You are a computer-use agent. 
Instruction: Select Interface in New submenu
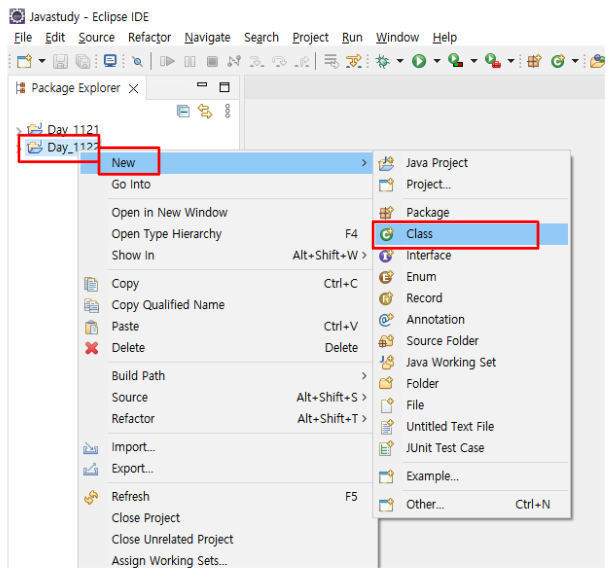pyautogui.click(x=472, y=255)
